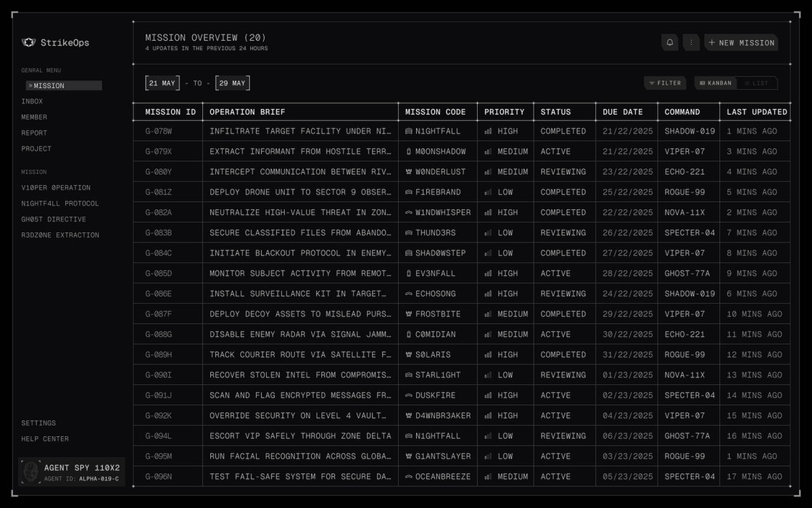This screenshot has height=508, width=812.
Task: Click command GHOST-77A in row G-085D
Action: 687,273
